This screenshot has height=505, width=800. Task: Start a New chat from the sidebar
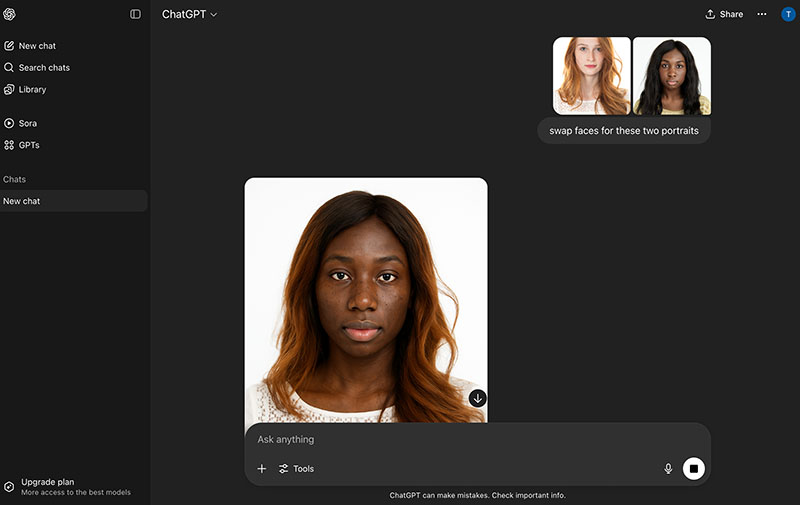tap(40, 46)
